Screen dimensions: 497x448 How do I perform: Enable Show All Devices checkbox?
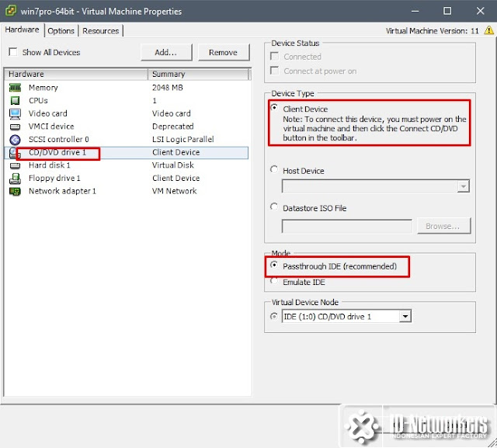click(13, 52)
